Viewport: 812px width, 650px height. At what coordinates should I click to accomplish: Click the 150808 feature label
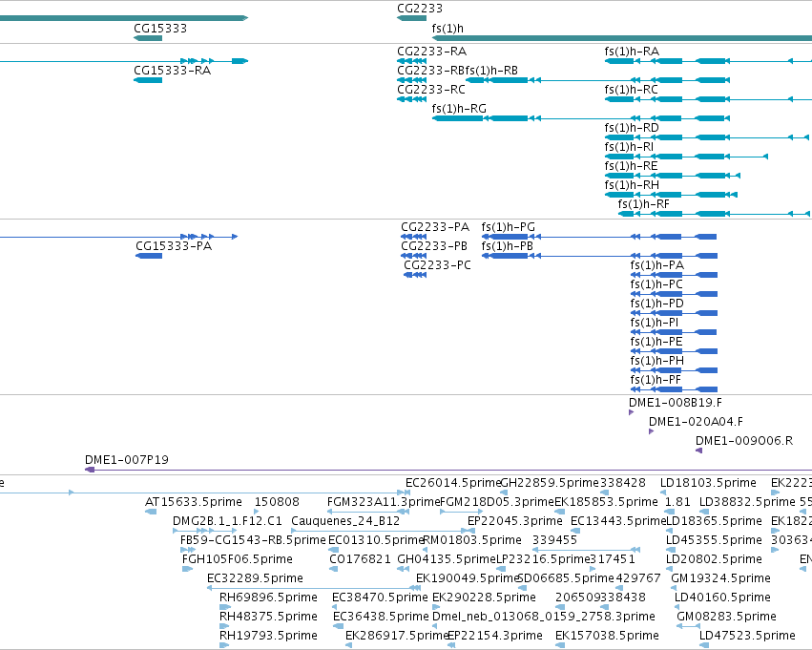[277, 502]
